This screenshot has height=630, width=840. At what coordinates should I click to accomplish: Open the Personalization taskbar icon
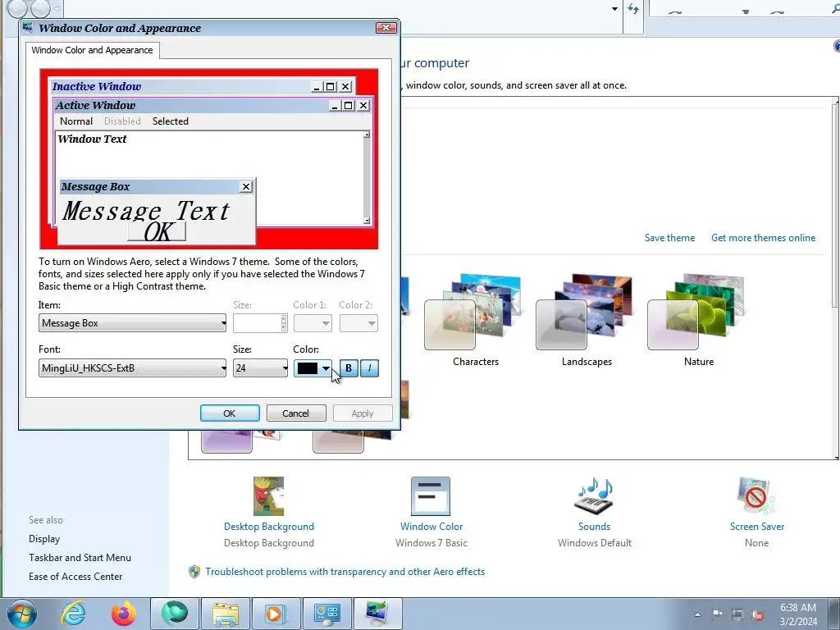coord(378,614)
